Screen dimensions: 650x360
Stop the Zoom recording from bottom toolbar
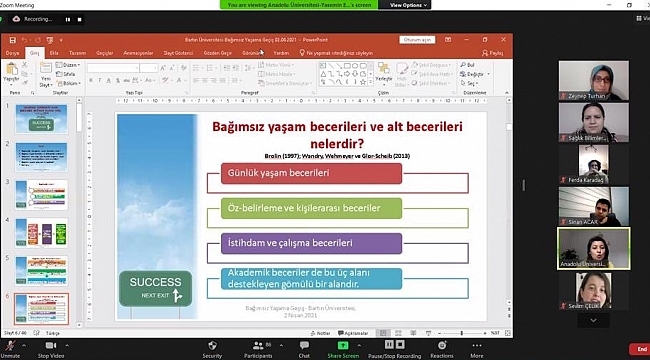coord(400,344)
